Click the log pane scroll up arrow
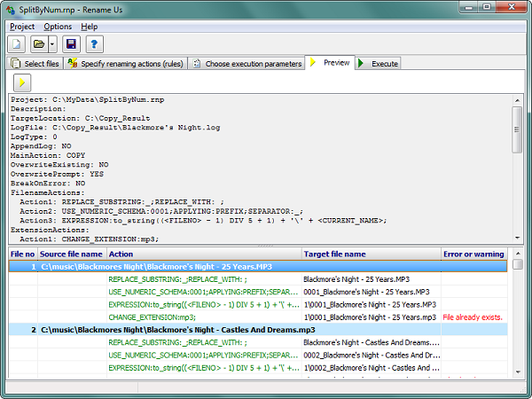The height and width of the screenshot is (399, 532). coord(517,100)
